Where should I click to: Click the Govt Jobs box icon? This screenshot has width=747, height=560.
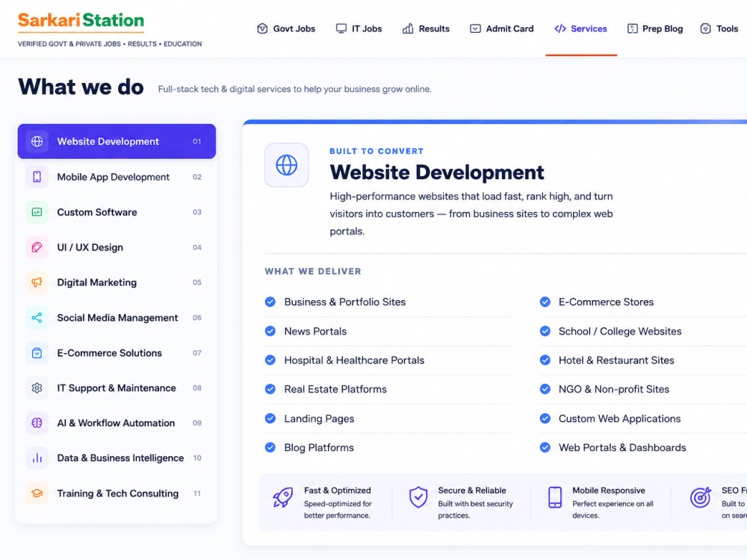[x=262, y=28]
